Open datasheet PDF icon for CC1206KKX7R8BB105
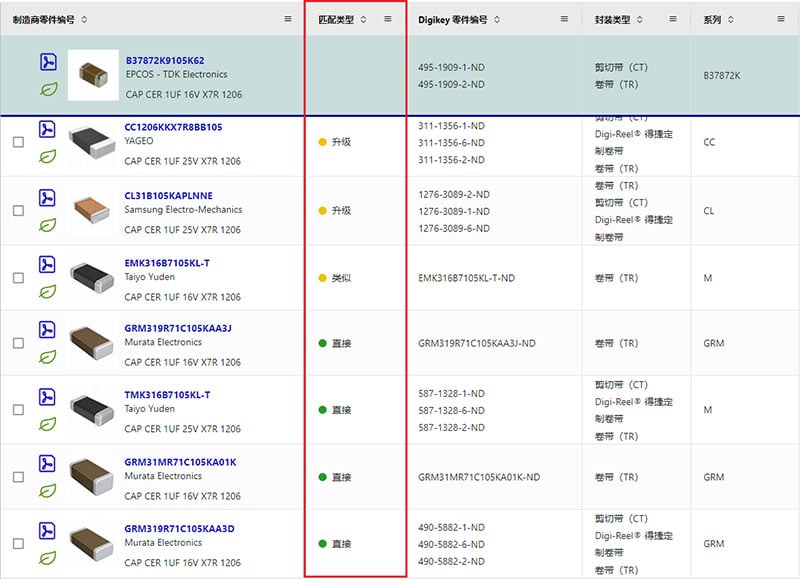This screenshot has width=800, height=579. pos(47,130)
